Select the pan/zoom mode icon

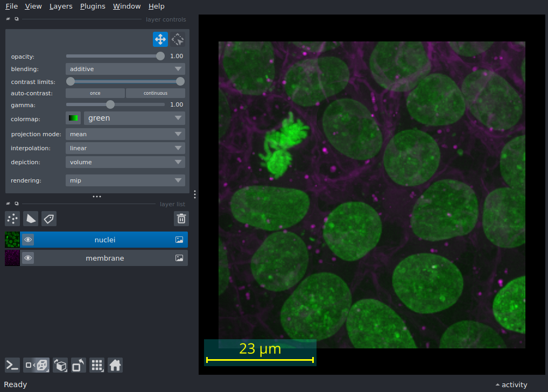[x=160, y=39]
